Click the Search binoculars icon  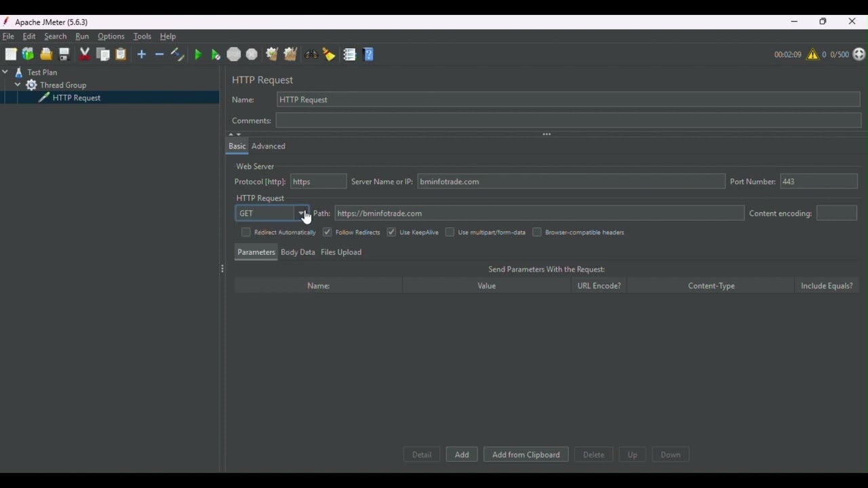click(x=311, y=54)
